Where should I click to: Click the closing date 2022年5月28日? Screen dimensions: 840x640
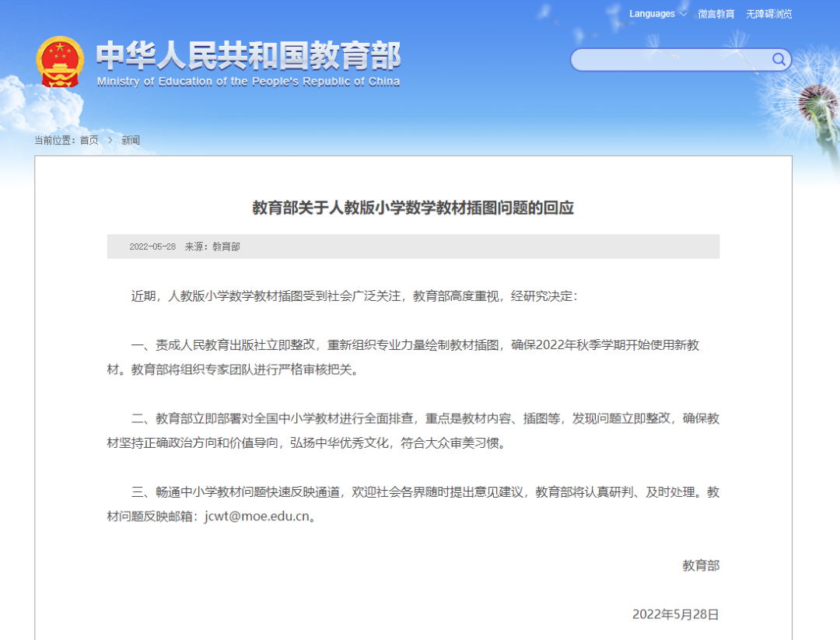coord(675,614)
